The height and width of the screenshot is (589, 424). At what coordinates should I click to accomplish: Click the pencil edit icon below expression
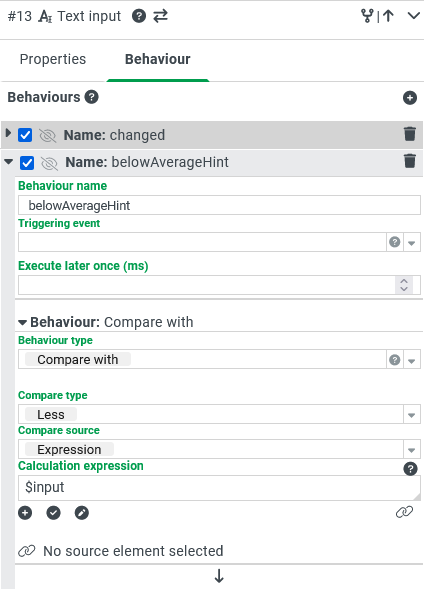point(81,513)
